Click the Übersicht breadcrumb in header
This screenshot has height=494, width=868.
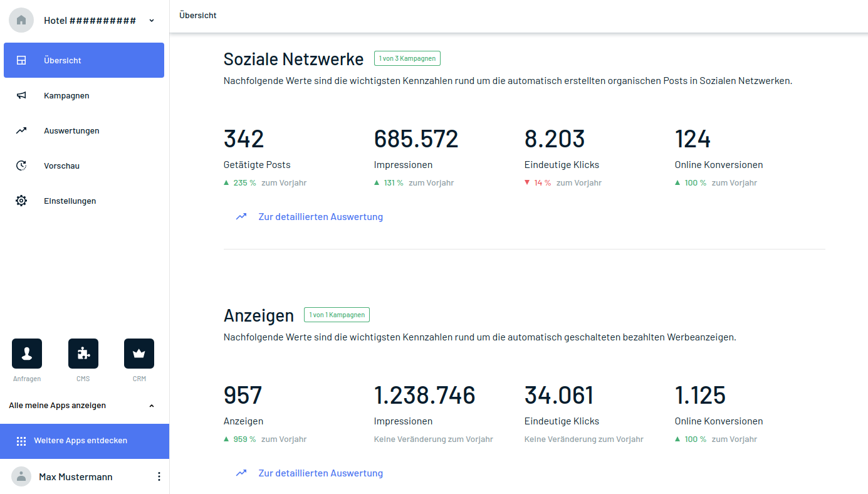pyautogui.click(x=198, y=15)
